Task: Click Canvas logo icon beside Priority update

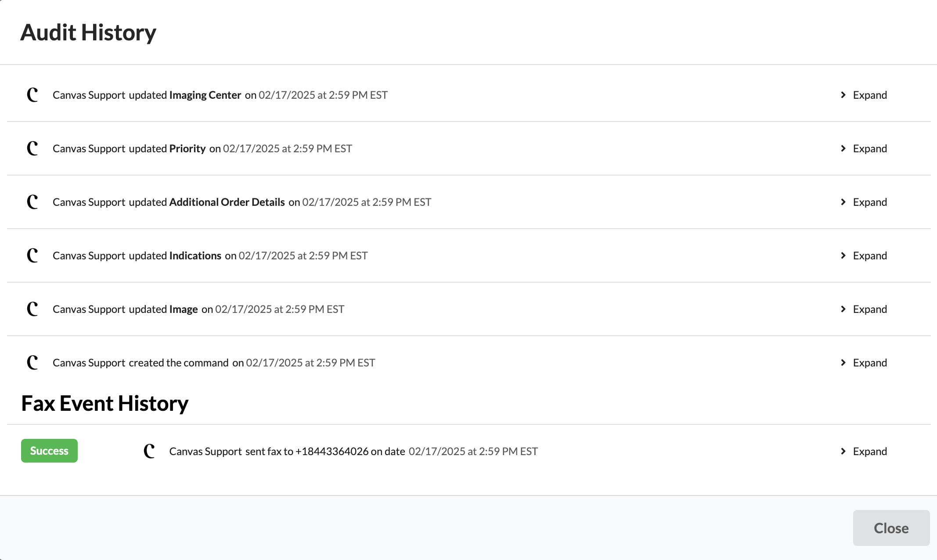Action: pyautogui.click(x=32, y=148)
